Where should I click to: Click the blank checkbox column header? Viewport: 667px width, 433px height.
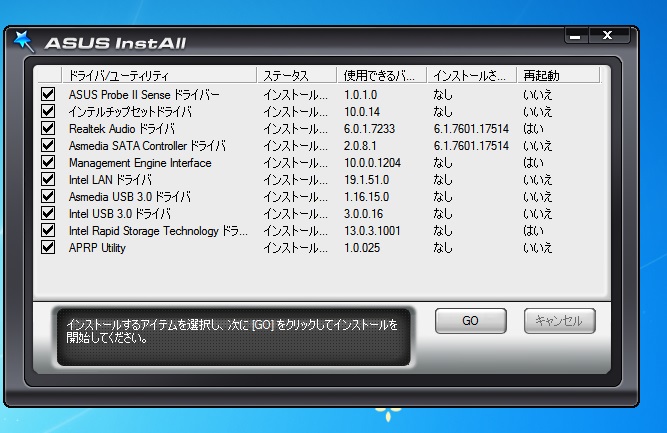tap(49, 75)
